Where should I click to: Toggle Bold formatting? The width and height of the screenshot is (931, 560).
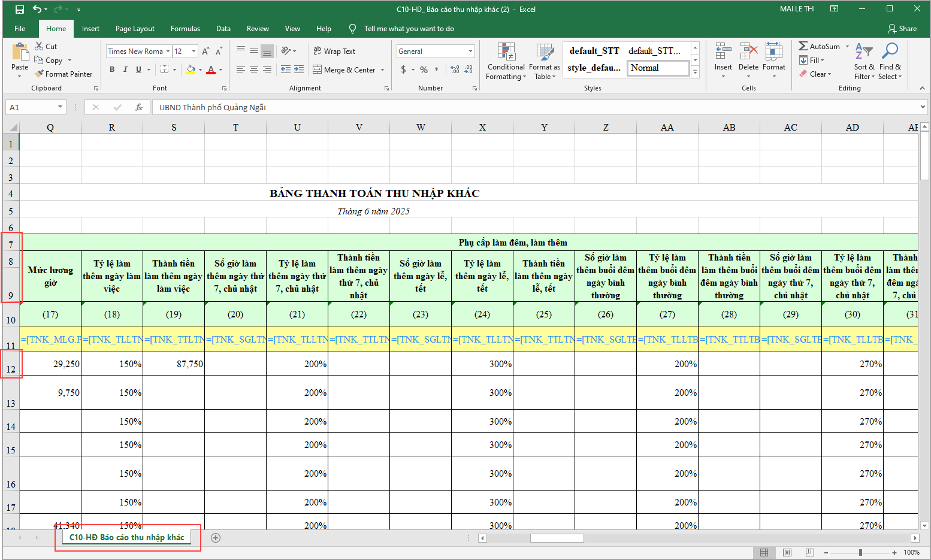click(112, 69)
